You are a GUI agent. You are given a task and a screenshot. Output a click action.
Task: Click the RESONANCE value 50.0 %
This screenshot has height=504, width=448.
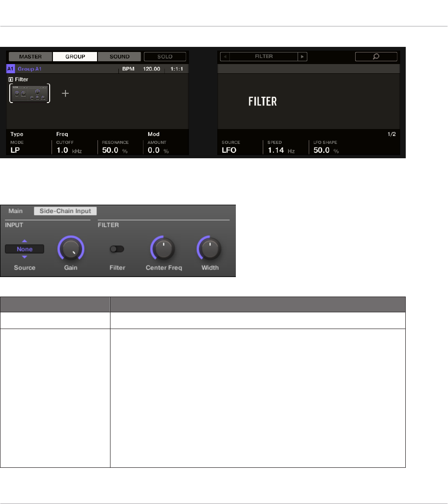115,150
